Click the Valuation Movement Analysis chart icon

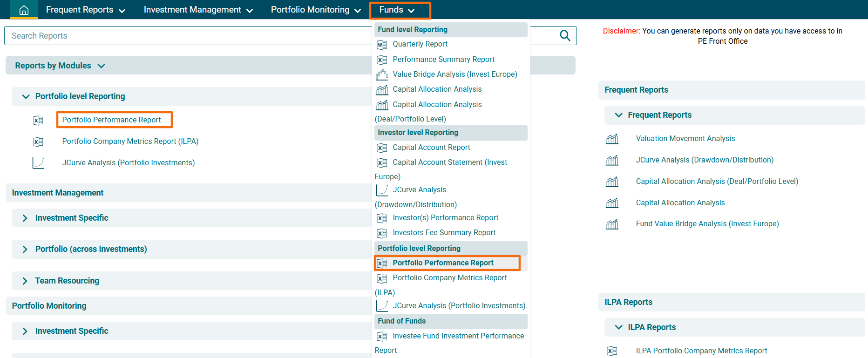coord(612,139)
